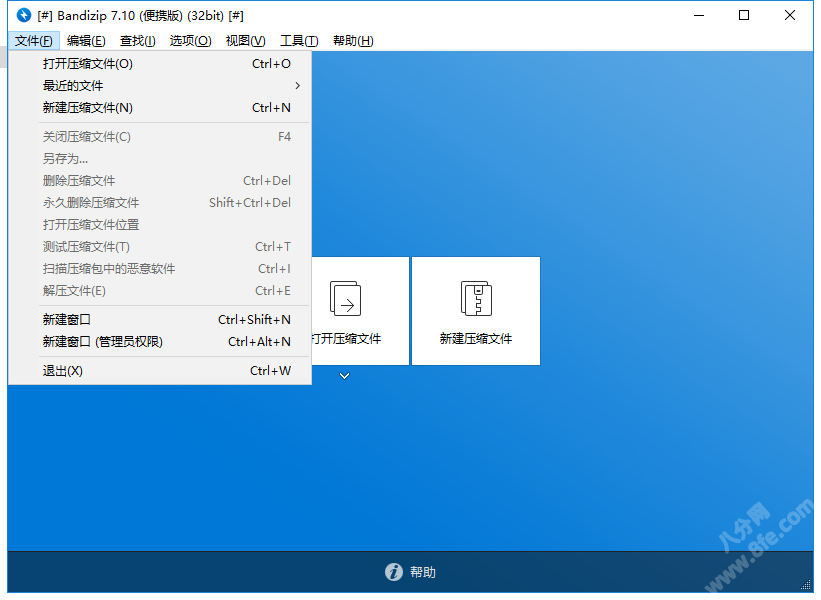Select 解压文件(E) menu entry
The width and height of the screenshot is (821, 600).
coord(160,291)
